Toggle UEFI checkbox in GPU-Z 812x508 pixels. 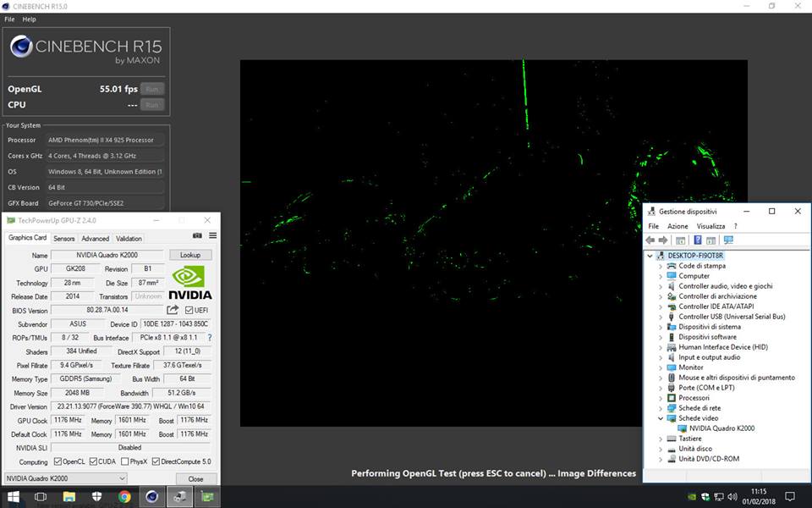(x=189, y=310)
